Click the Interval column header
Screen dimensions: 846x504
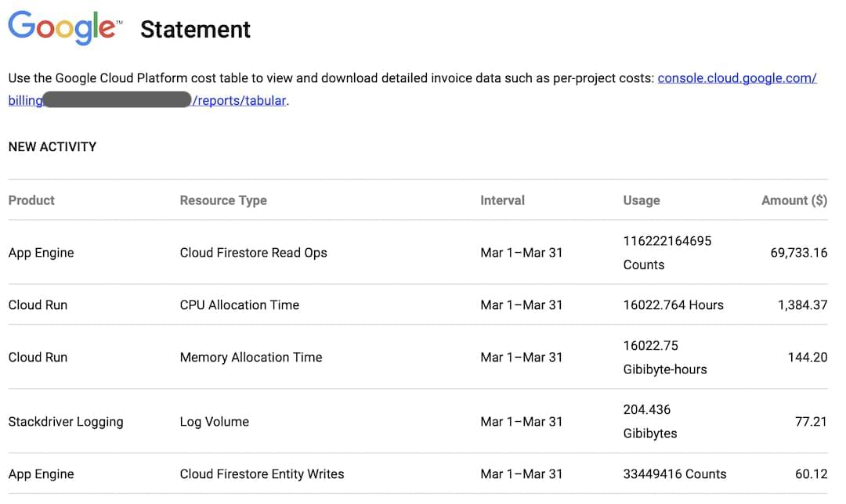502,200
